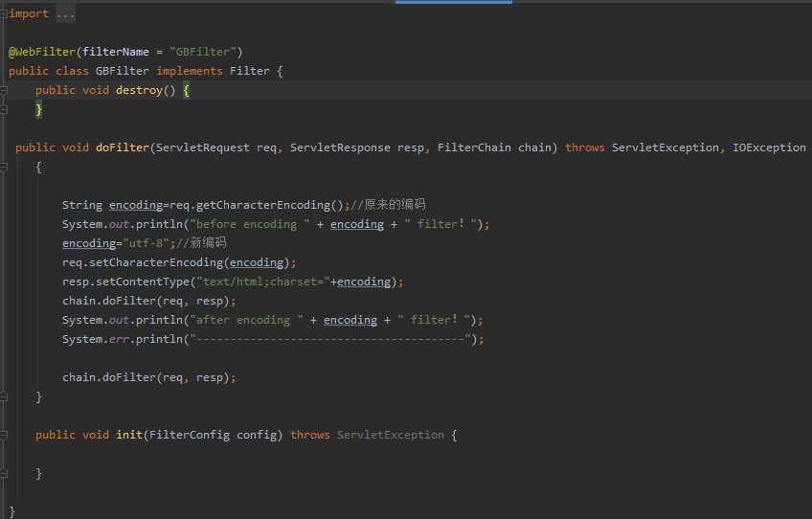Click the 新编码 comment
This screenshot has width=812, height=519.
(x=201, y=243)
